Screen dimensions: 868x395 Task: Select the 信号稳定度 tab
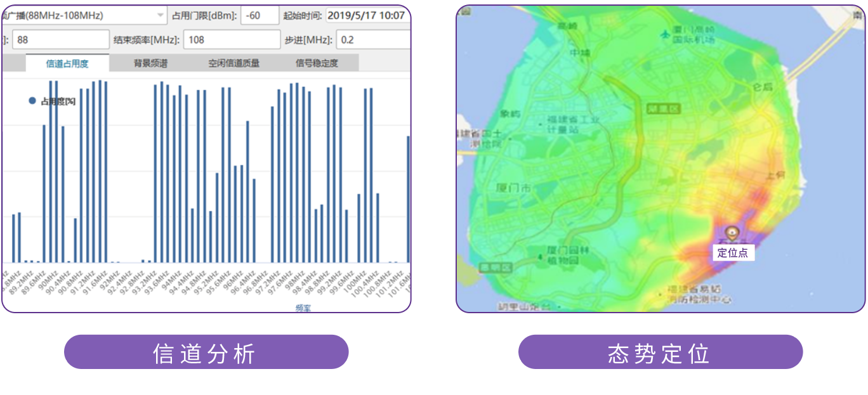317,63
